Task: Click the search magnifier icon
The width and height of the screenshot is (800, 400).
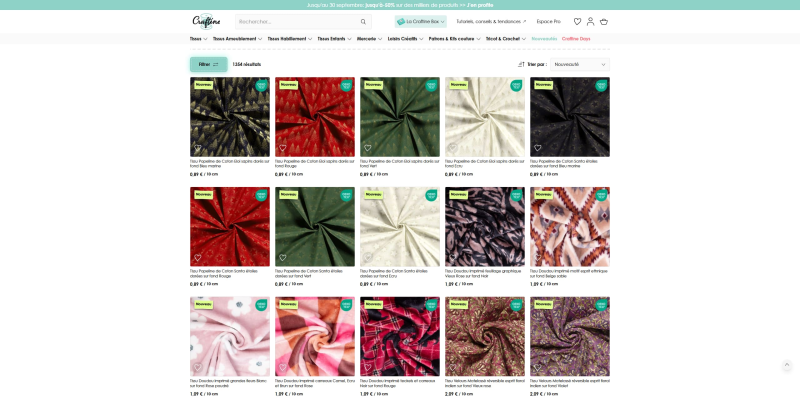Action: pos(363,22)
